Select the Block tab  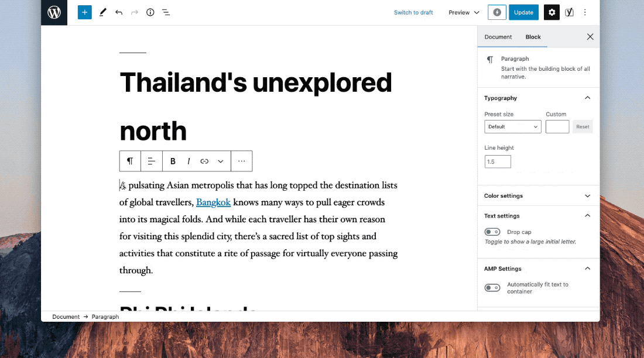tap(533, 37)
